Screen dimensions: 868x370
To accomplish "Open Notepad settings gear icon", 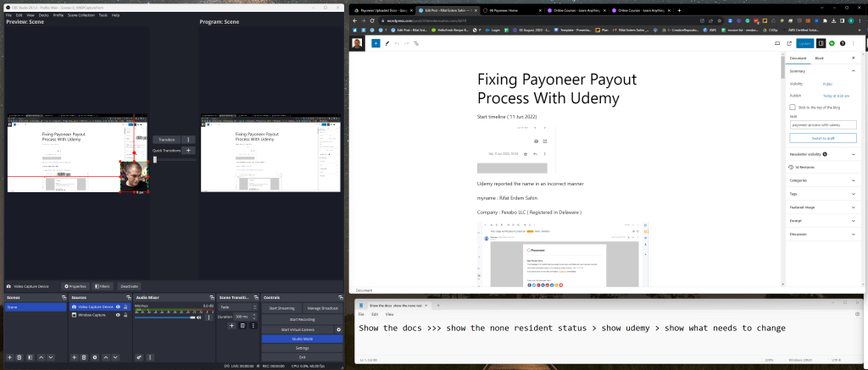I will click(857, 313).
